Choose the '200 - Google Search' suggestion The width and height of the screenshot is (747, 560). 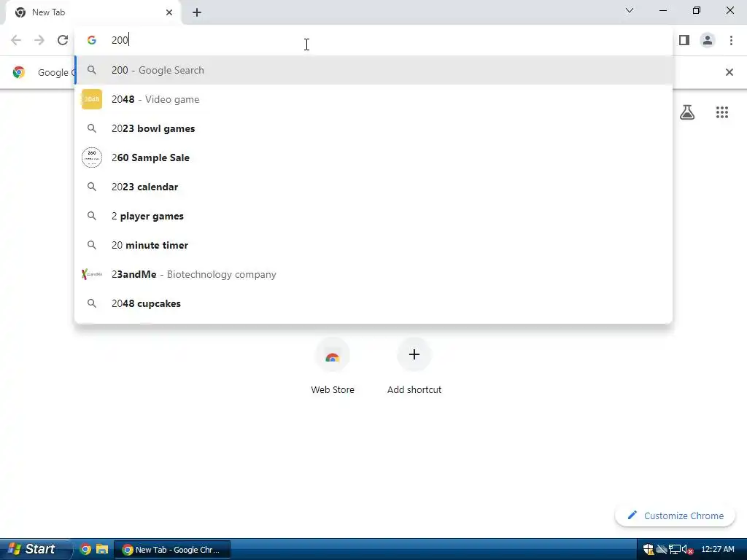[x=373, y=70]
